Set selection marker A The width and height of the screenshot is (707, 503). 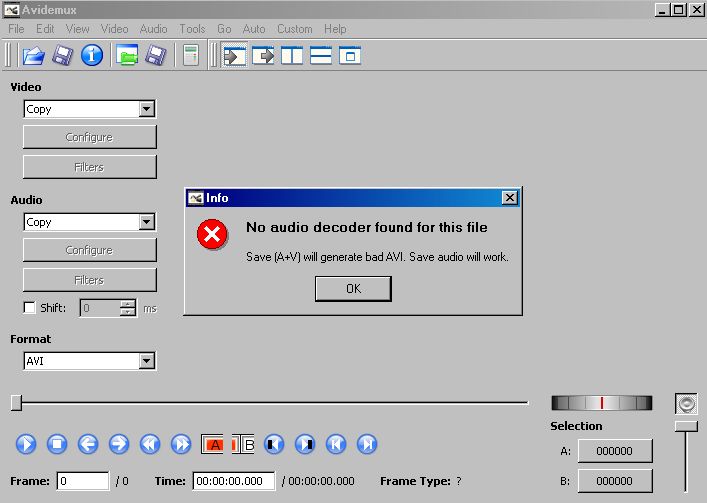coord(214,443)
